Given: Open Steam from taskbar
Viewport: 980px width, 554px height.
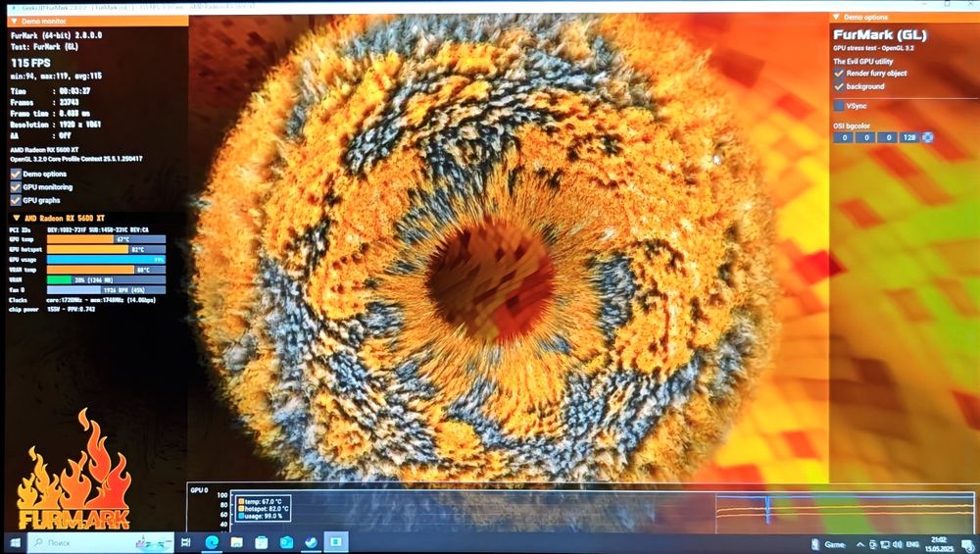Looking at the screenshot, I should pos(312,542).
